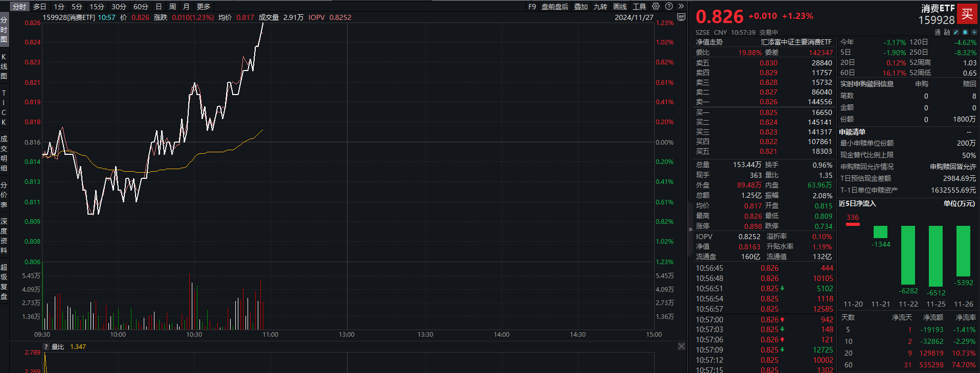980x373 pixels.
Task: Click the WP monitor icon
Action: [681, 17]
